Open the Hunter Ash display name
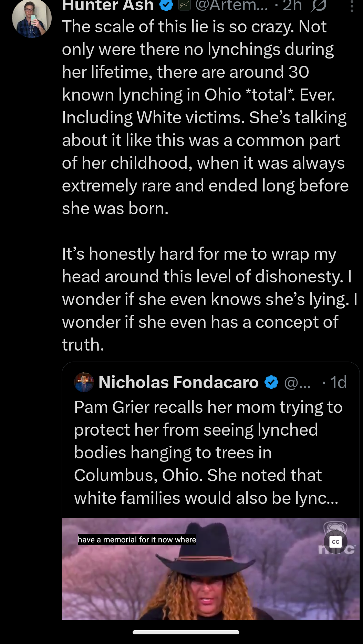The image size is (363, 644). (x=108, y=6)
